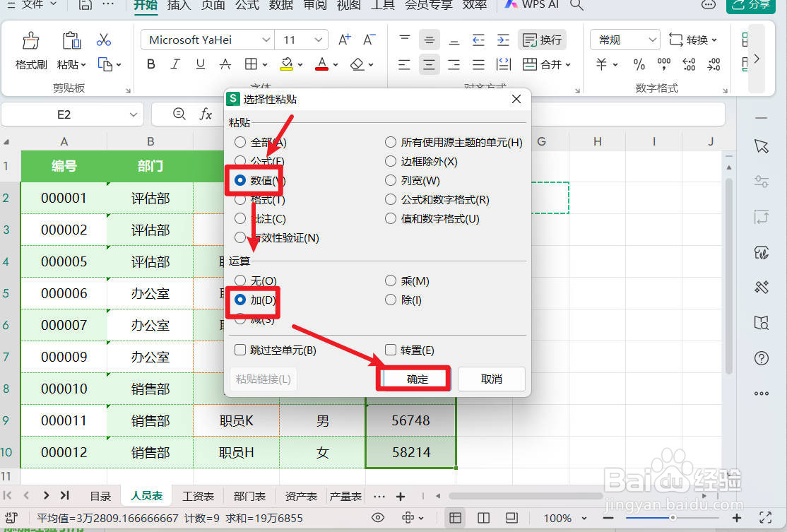This screenshot has height=532, width=787.
Task: Select the 数值 paste values radio button
Action: (x=239, y=180)
